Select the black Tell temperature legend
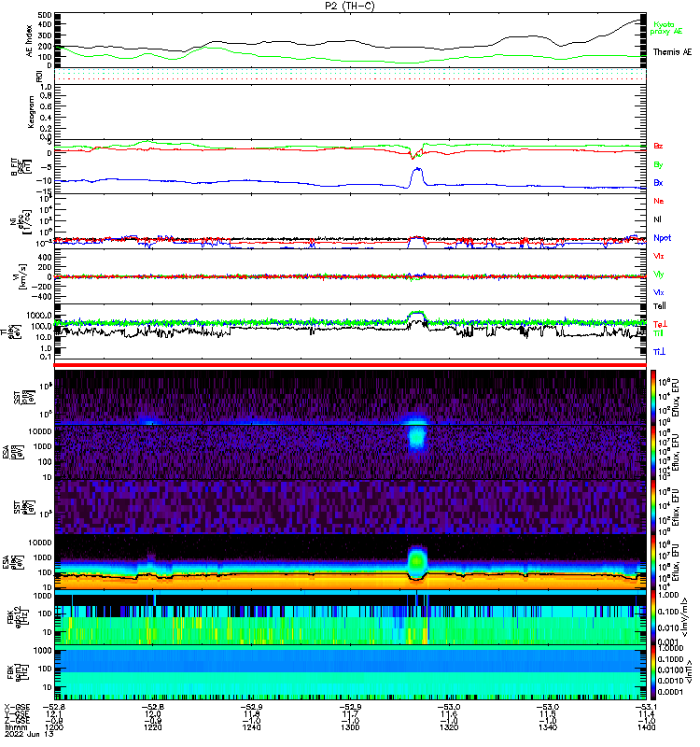The height and width of the screenshot is (747, 700). (x=660, y=306)
